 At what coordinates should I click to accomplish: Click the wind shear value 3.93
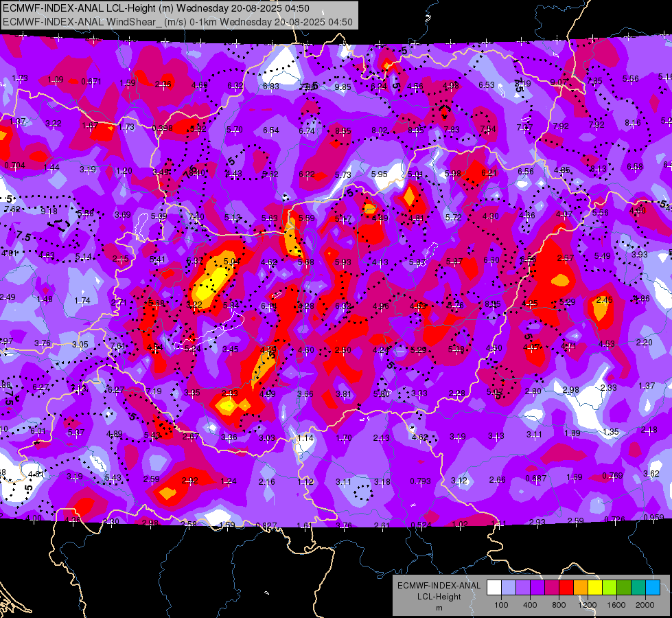tap(640, 254)
